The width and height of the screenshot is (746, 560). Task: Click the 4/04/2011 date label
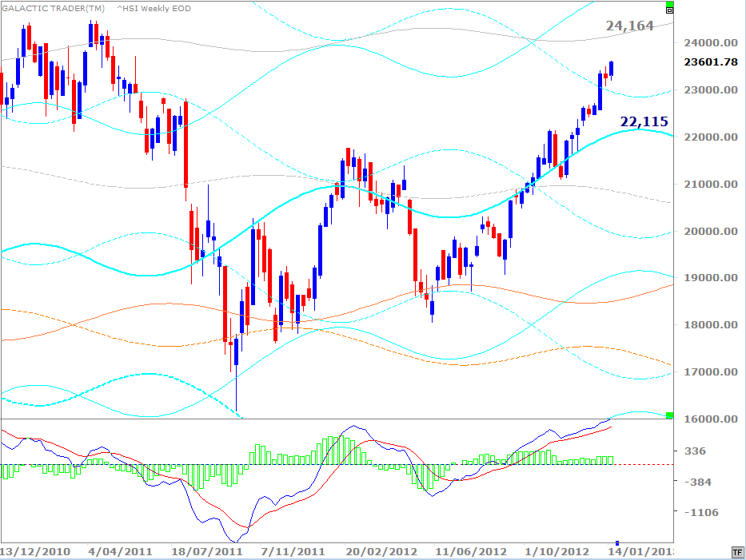[121, 552]
